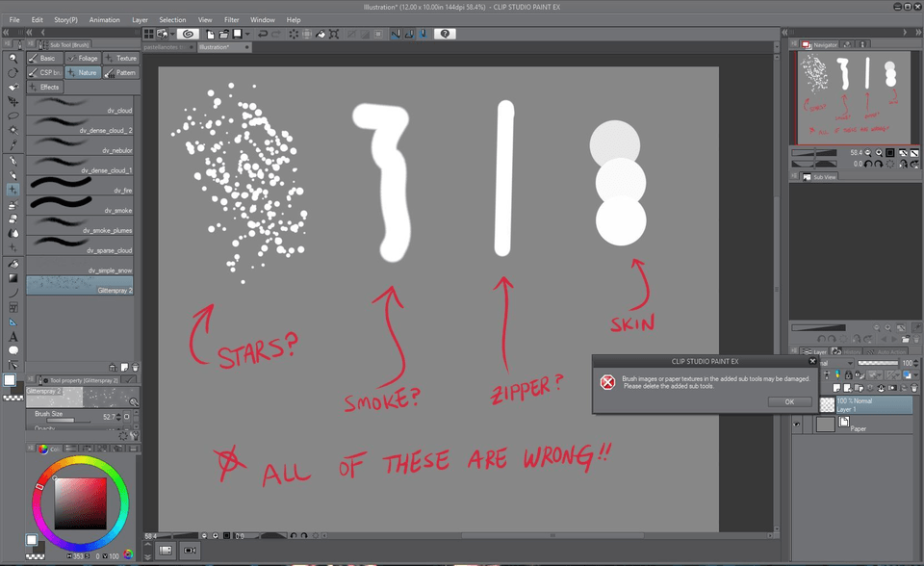924x566 pixels.
Task: Click the Delete layer trash icon
Action: tap(913, 388)
